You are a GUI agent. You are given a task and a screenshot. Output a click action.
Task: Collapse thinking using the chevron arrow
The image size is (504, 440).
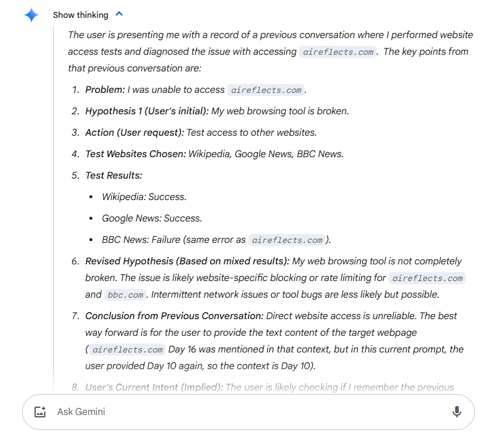(x=119, y=14)
